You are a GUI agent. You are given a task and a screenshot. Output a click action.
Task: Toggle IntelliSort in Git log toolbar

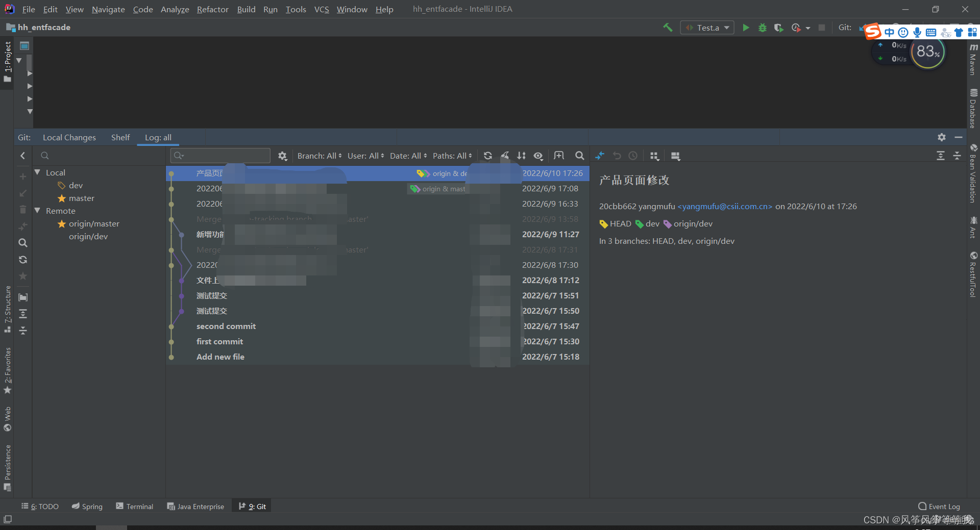pos(521,156)
